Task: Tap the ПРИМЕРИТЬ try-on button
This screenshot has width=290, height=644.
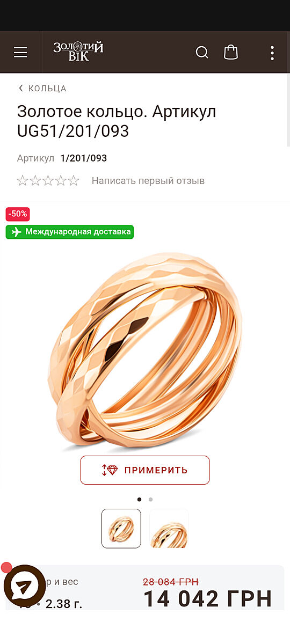Action: click(x=145, y=470)
